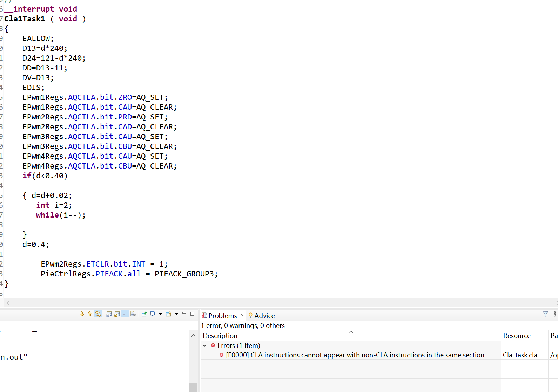558x392 pixels.
Task: Click the open new console icon
Action: pos(168,314)
